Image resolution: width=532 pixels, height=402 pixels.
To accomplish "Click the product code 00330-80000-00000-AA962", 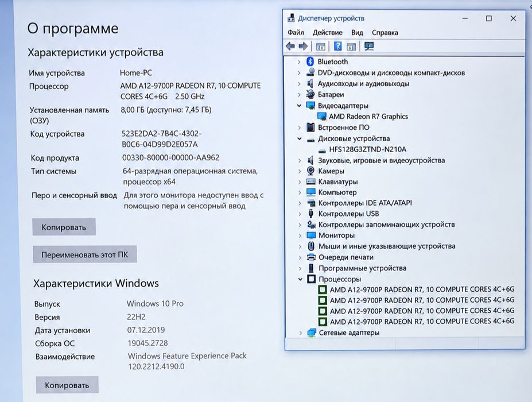I will 170,157.
